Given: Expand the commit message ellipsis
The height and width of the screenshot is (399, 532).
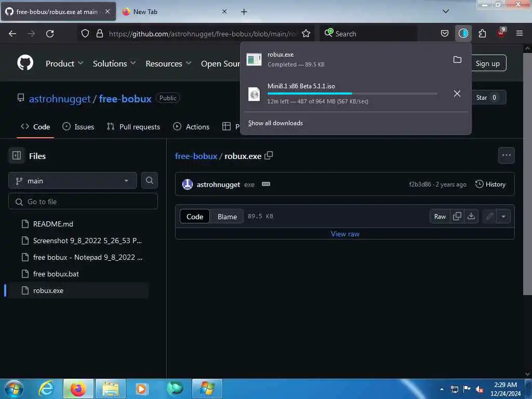Looking at the screenshot, I should tap(266, 184).
